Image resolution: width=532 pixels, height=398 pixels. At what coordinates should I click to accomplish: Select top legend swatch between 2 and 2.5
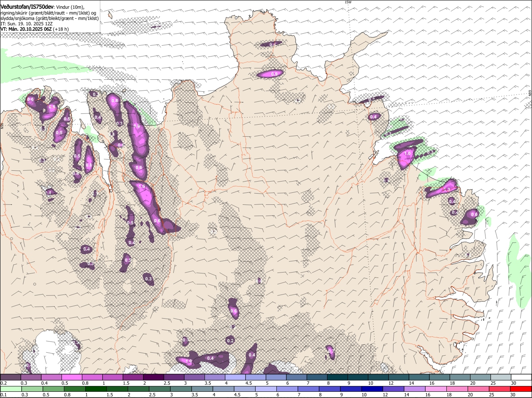153,377
